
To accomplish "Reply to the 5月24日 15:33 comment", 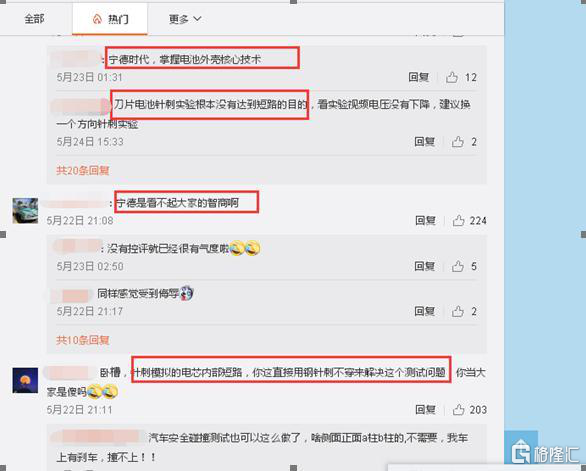I will 425,142.
